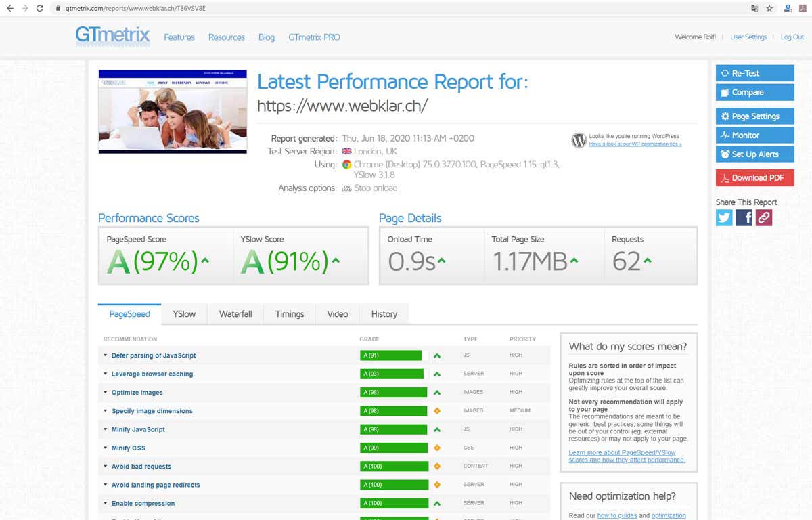Open the Video tab
This screenshot has width=812, height=520.
[x=338, y=314]
